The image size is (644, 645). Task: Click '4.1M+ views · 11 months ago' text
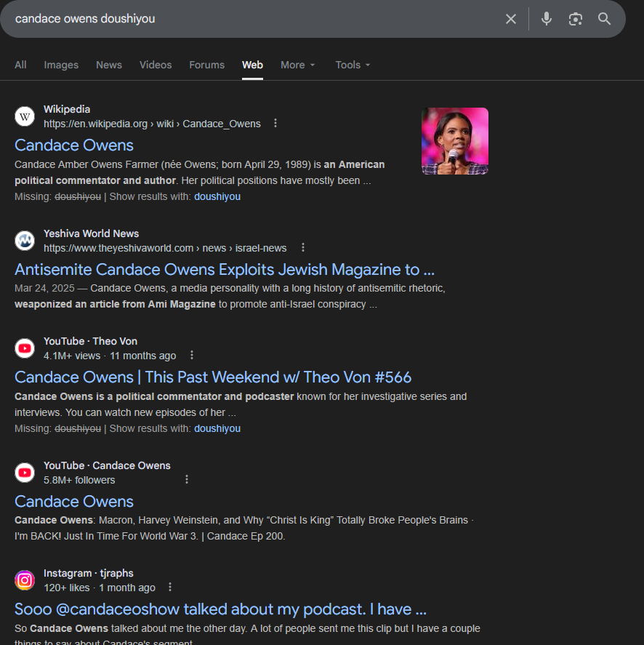click(110, 356)
